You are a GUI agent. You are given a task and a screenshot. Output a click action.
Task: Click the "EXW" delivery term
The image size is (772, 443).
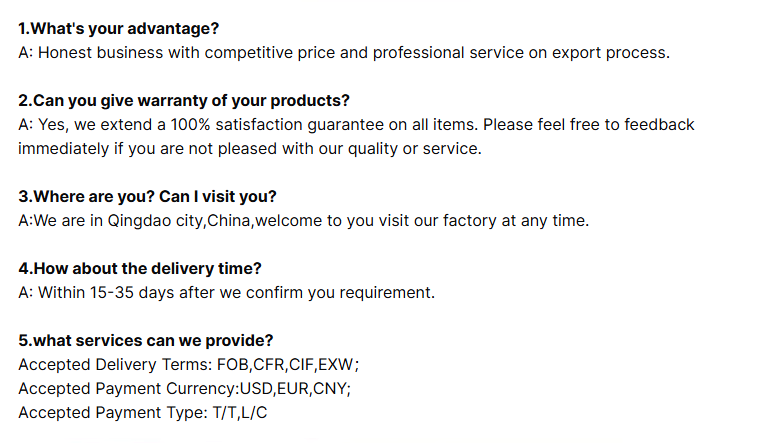pyautogui.click(x=338, y=364)
